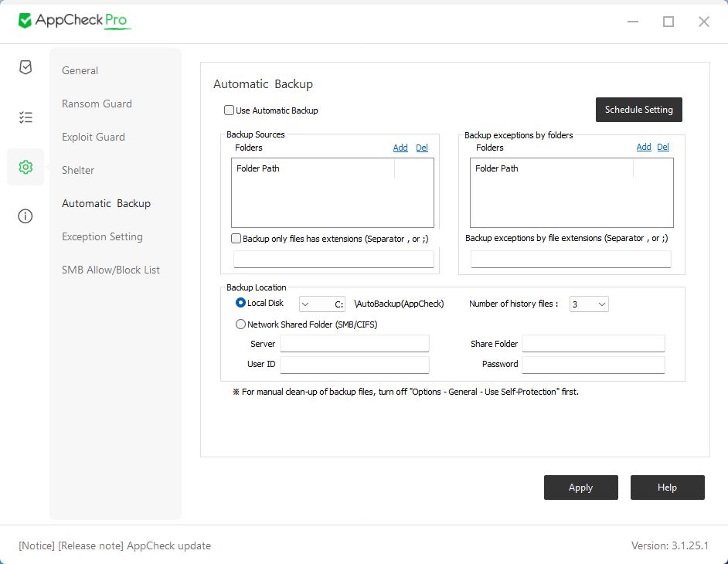Viewport: 728px width, 564px height.
Task: Open Help for this page
Action: (x=667, y=488)
